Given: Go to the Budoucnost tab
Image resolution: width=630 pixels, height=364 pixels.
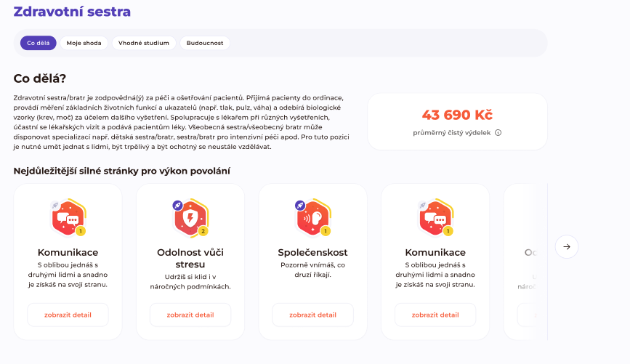Looking at the screenshot, I should (x=205, y=43).
